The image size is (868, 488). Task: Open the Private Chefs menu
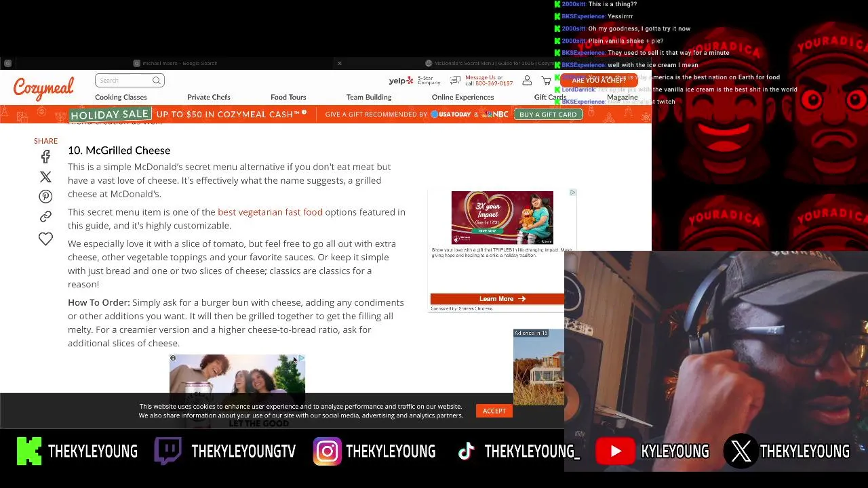209,97
